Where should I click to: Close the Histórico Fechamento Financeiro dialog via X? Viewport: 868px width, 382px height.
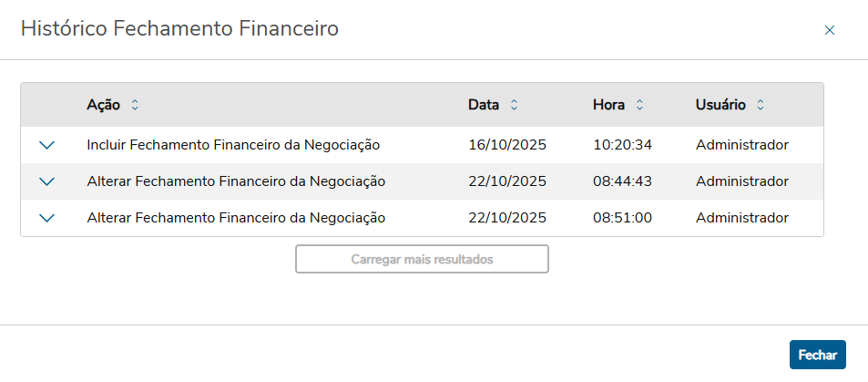click(x=829, y=30)
